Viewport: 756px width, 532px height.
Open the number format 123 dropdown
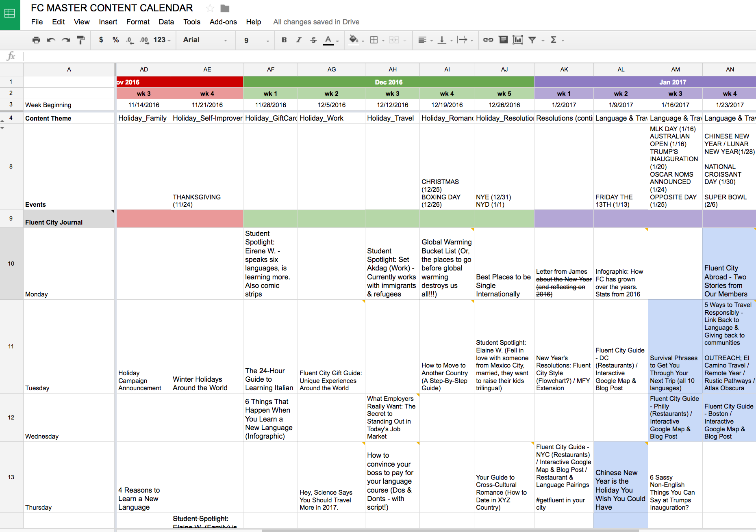162,40
